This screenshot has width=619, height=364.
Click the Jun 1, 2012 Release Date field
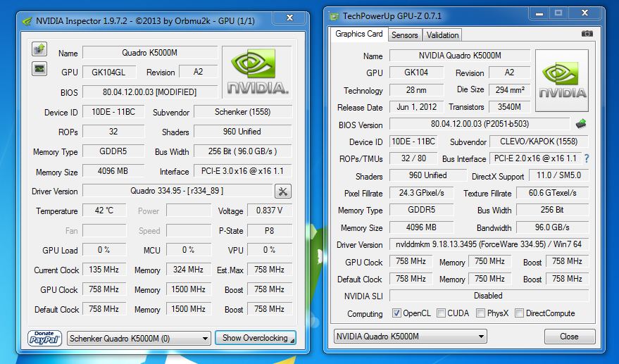click(x=416, y=107)
